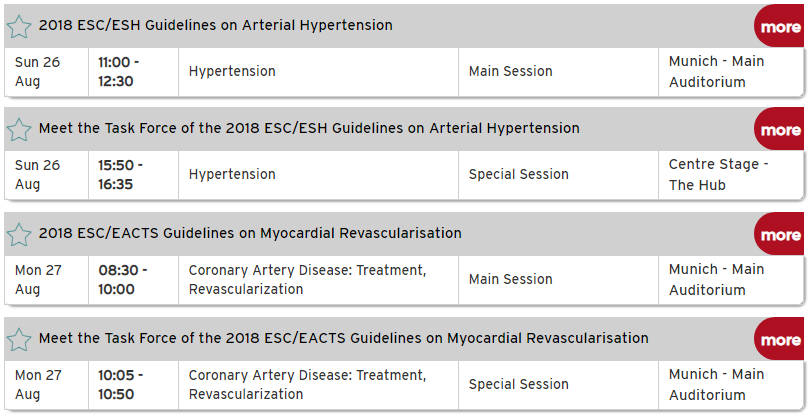Show more for ESC/EACTS Myocardial Revascularisation Guidelines
This screenshot has height=415, width=809.
click(780, 234)
